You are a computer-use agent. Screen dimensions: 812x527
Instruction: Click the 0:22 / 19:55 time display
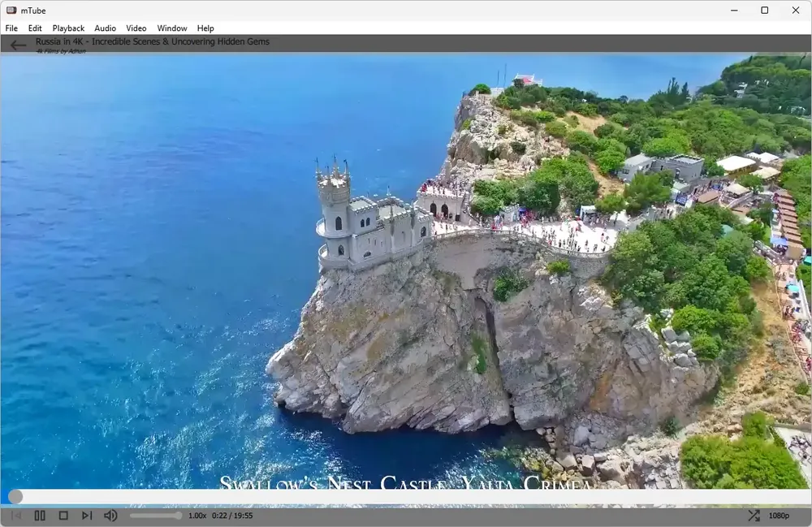pos(232,516)
